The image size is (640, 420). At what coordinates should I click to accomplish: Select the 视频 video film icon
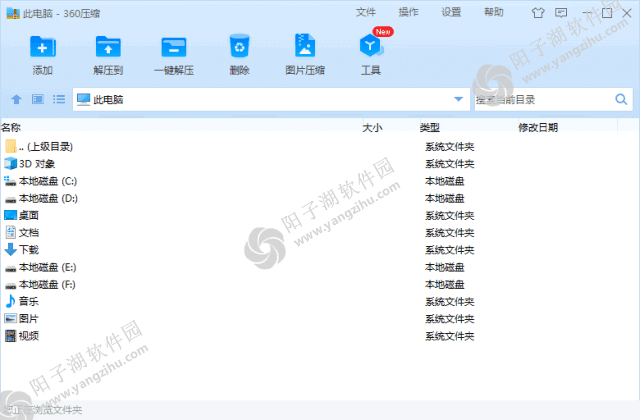click(10, 336)
